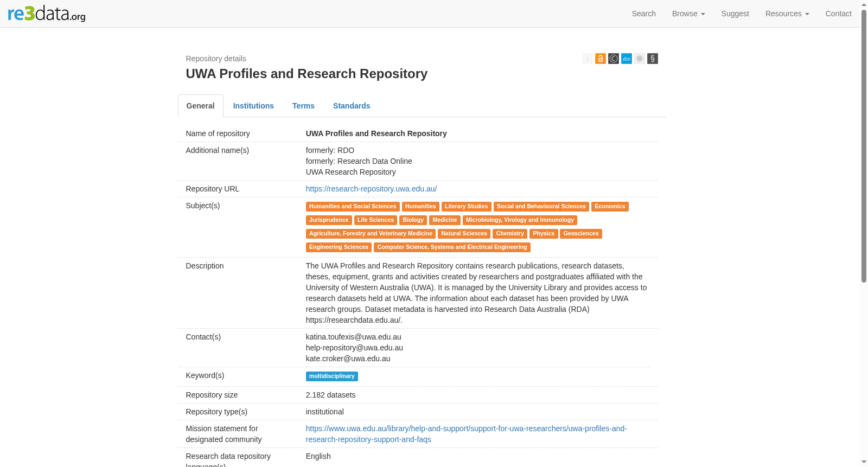Viewport: 868px width, 467px height.
Task: Click the re3data.org logo
Action: tap(47, 14)
